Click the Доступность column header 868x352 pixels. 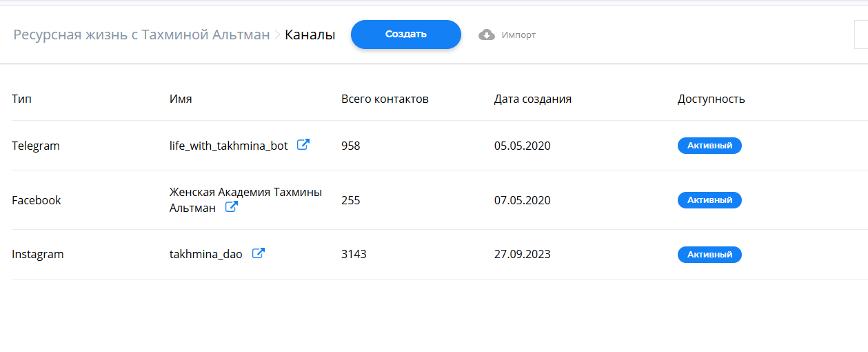coord(711,99)
